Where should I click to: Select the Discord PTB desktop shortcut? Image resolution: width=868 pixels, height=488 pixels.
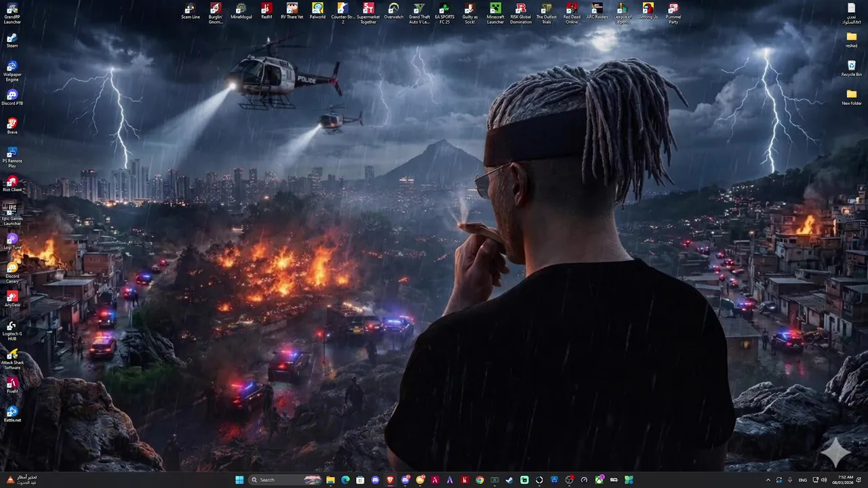tap(12, 98)
